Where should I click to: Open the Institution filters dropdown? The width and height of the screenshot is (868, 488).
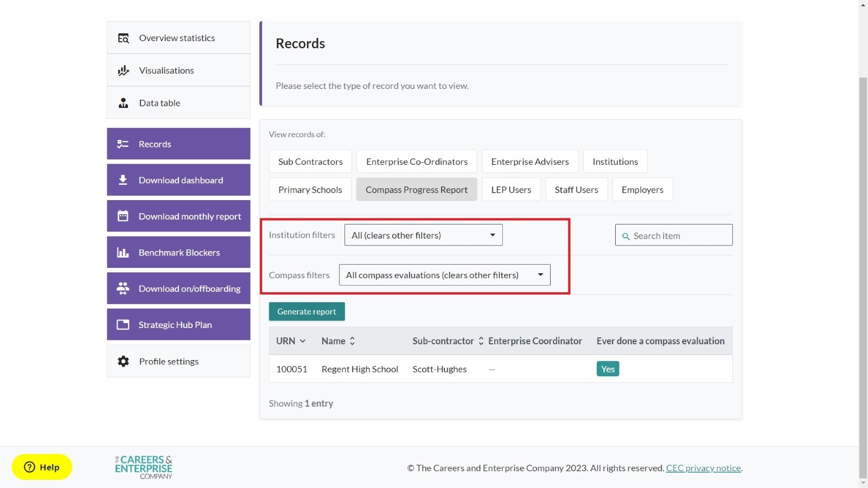(x=424, y=235)
